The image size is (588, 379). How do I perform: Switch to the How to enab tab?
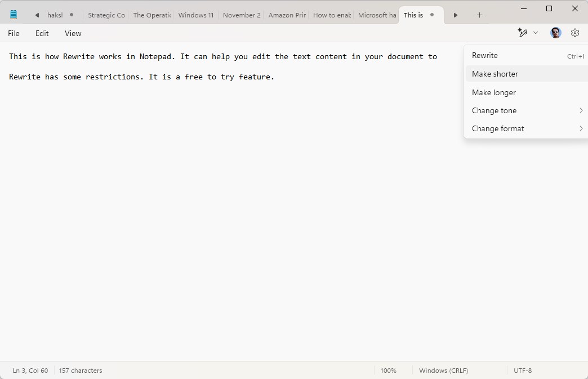click(332, 15)
